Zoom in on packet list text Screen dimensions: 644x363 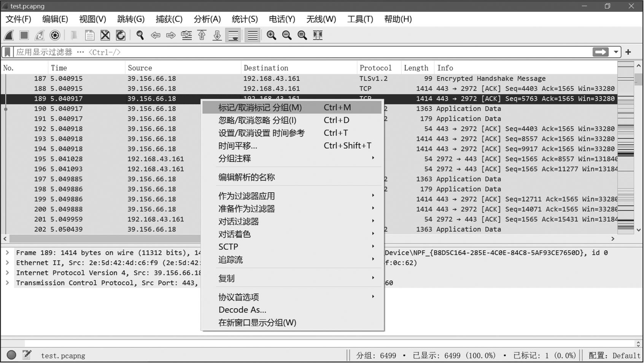coord(271,35)
